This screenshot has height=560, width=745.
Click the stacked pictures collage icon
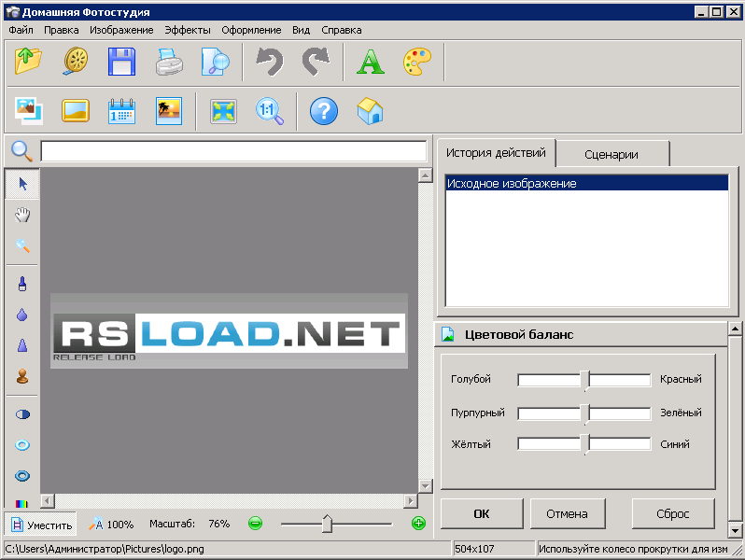(29, 111)
